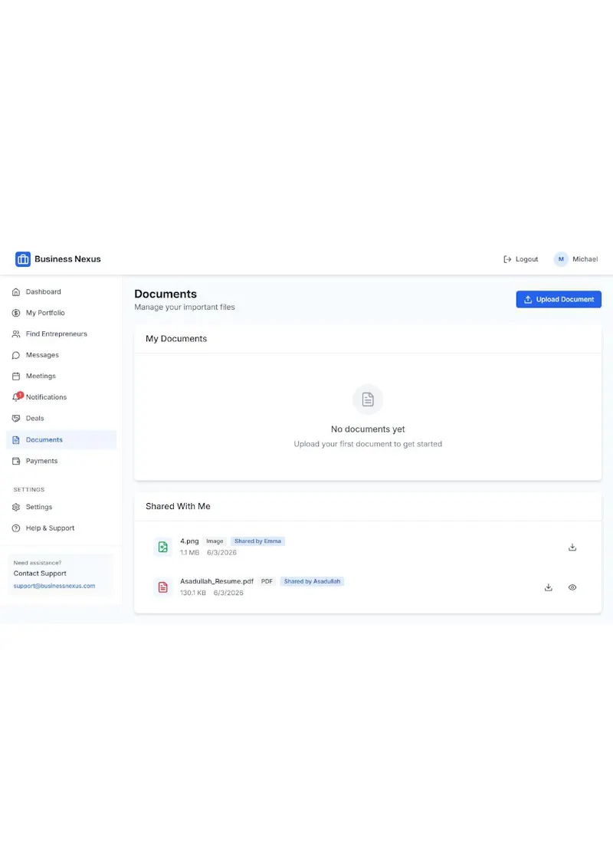The image size is (613, 868).
Task: Click the No documents yet message
Action: point(368,429)
